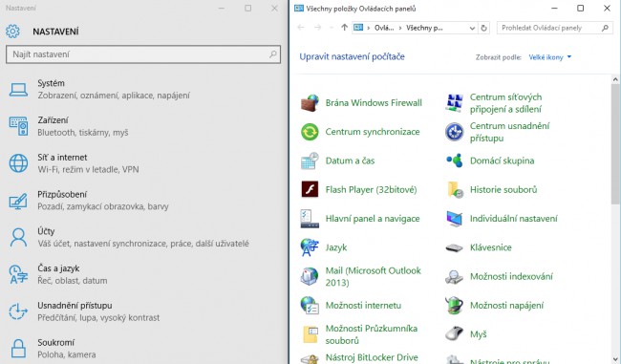Open Účty person icon

pos(18,237)
